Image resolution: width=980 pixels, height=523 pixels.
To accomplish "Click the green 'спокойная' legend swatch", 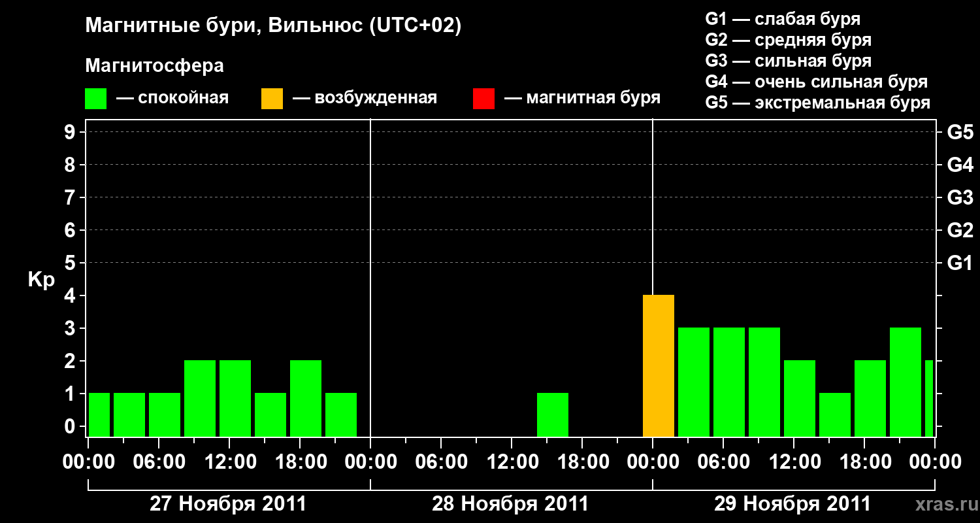I will [95, 99].
